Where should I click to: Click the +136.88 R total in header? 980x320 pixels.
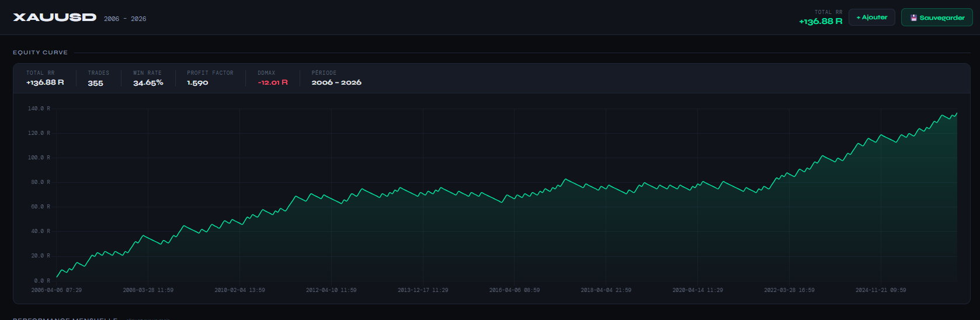point(821,22)
